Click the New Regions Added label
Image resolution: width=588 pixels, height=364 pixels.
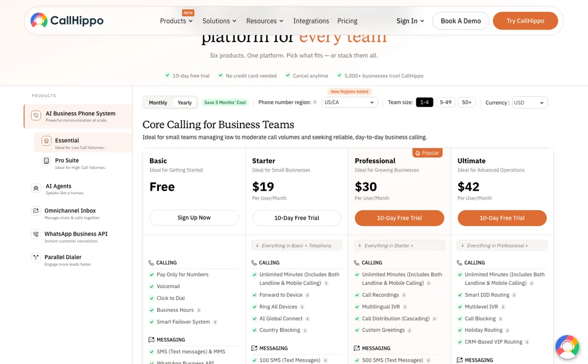click(x=350, y=91)
